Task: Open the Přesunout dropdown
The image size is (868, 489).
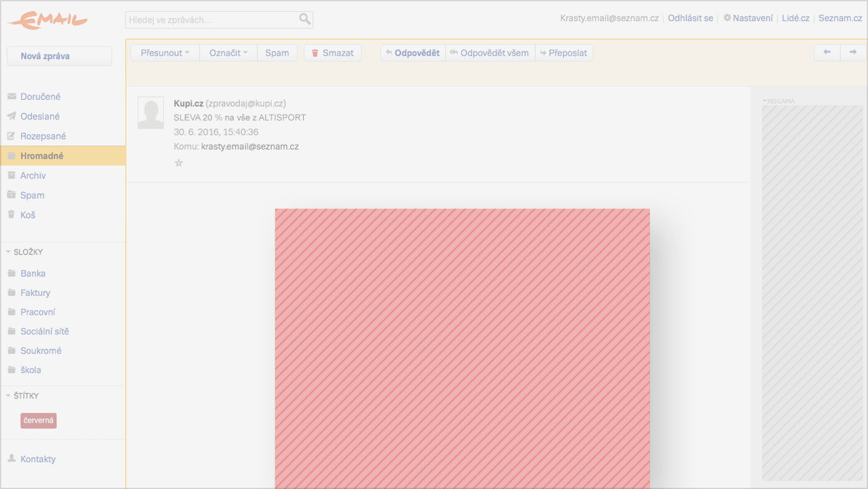Action: 165,53
